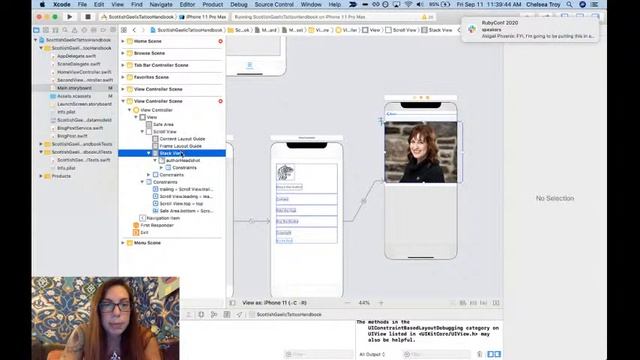Image resolution: width=640 pixels, height=360 pixels.
Task: Click the Stack View breadcrumb in jump bar
Action: (436, 30)
